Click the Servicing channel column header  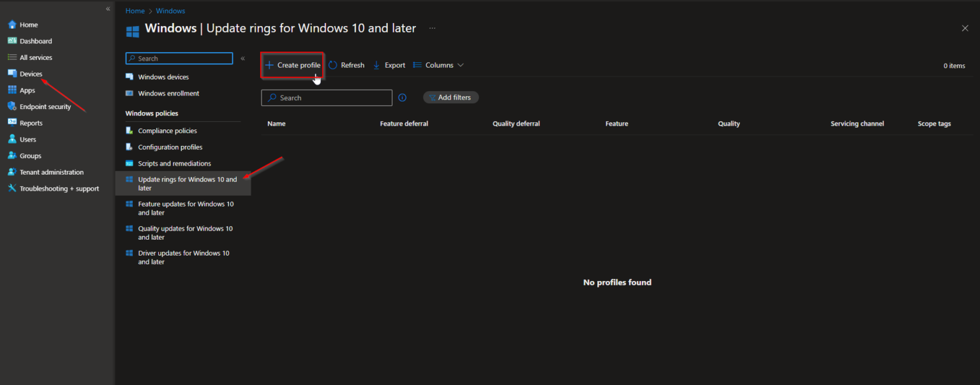point(857,124)
